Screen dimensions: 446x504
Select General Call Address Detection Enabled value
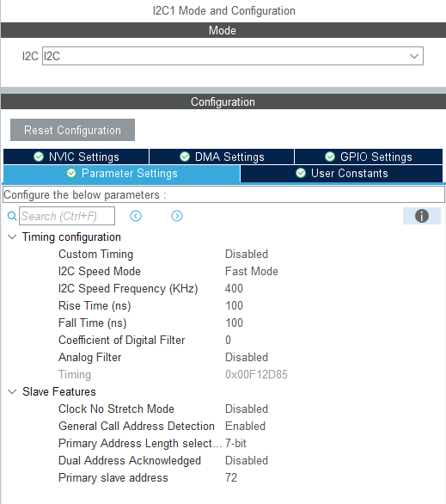coord(245,427)
